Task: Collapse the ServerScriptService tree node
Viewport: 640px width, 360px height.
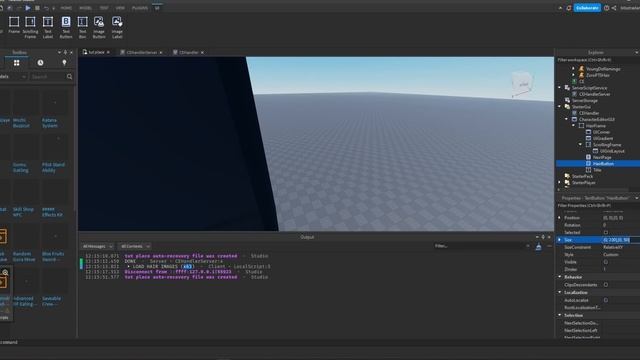Action: coord(560,87)
